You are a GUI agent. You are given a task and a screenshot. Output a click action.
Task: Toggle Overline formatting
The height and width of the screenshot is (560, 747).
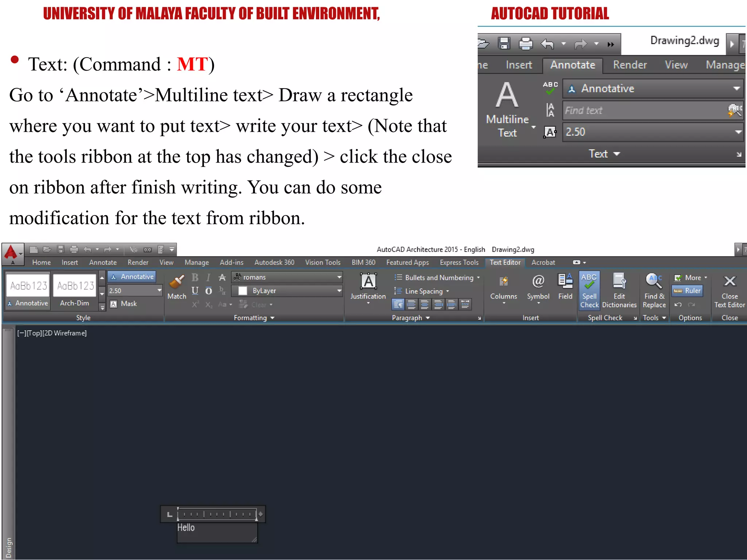click(208, 291)
